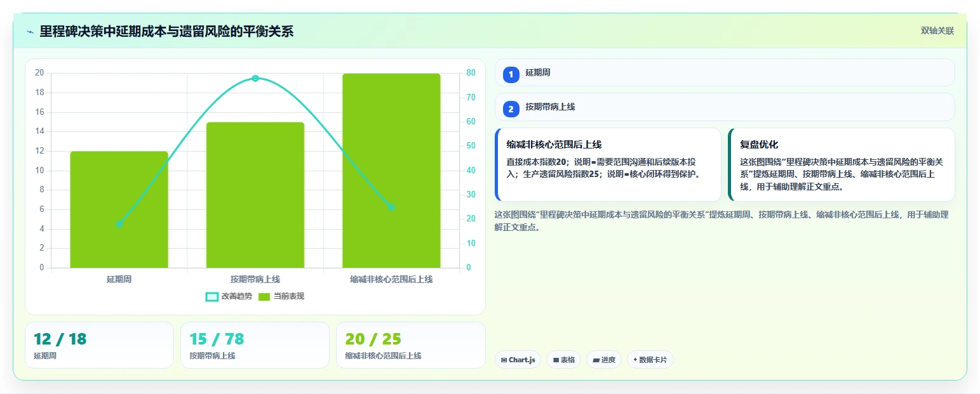Click the 20 / 25 stat card
This screenshot has width=980, height=394.
tap(411, 345)
